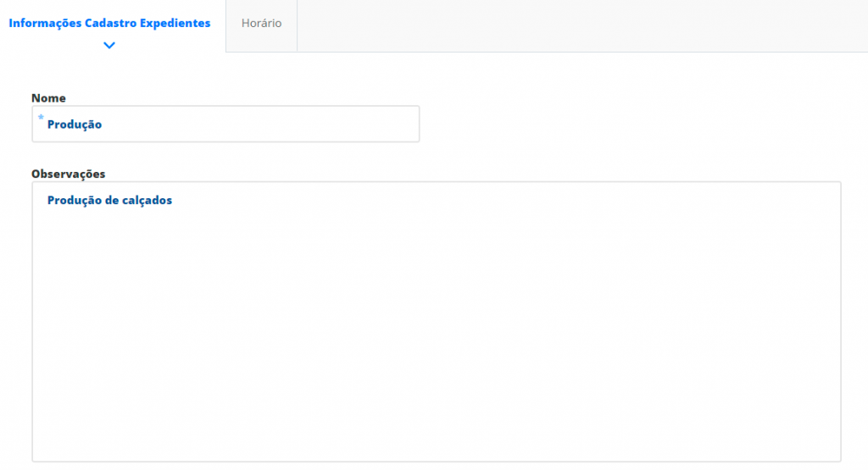The image size is (868, 470).
Task: Focus the Nome input field
Action: coord(225,124)
